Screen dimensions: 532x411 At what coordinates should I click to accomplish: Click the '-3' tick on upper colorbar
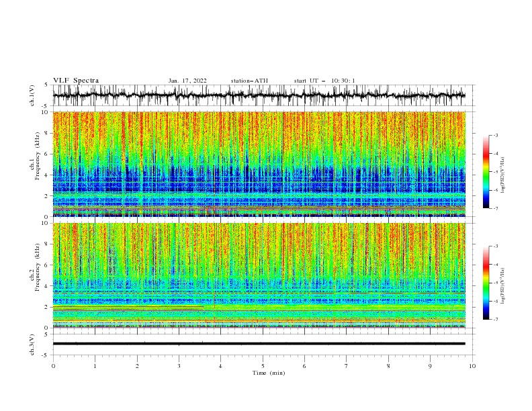click(x=495, y=135)
